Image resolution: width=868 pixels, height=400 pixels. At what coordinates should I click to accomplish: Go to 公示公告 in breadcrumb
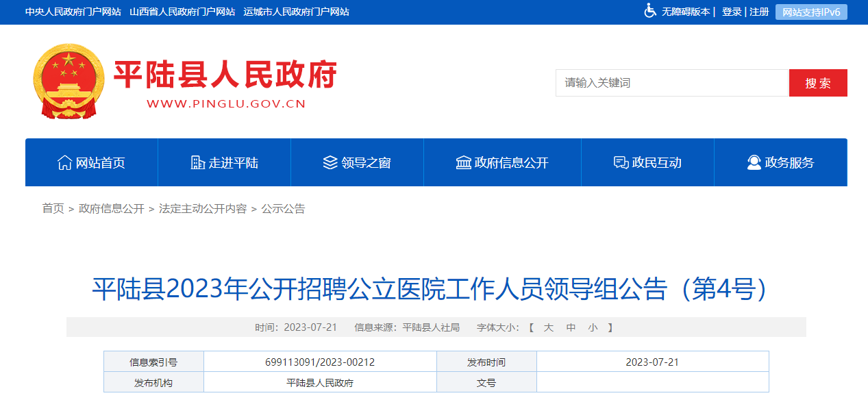[283, 209]
